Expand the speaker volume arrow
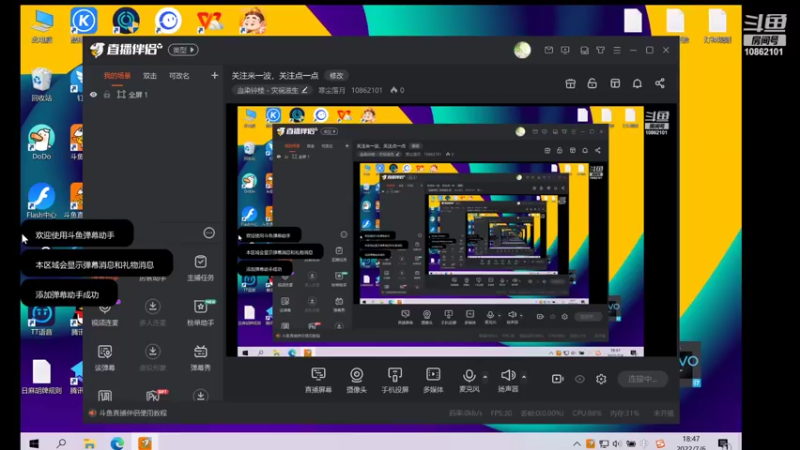Screen dimensions: 800x450 pyautogui.click(x=524, y=377)
